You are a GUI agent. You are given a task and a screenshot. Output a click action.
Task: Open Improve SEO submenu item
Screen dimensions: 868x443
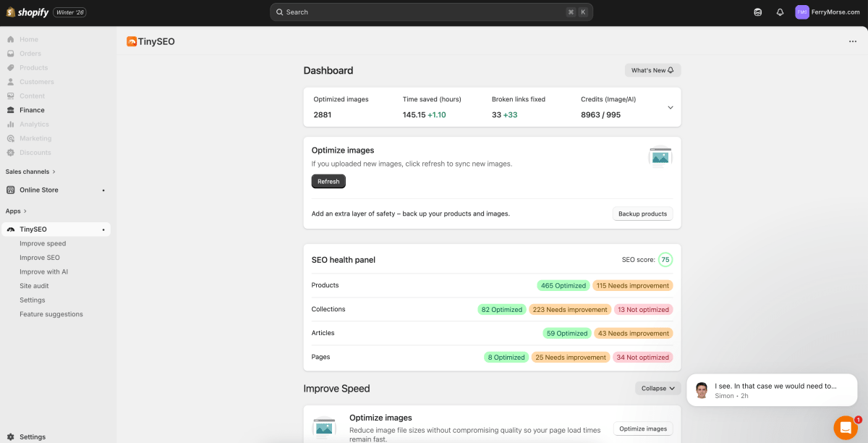40,258
